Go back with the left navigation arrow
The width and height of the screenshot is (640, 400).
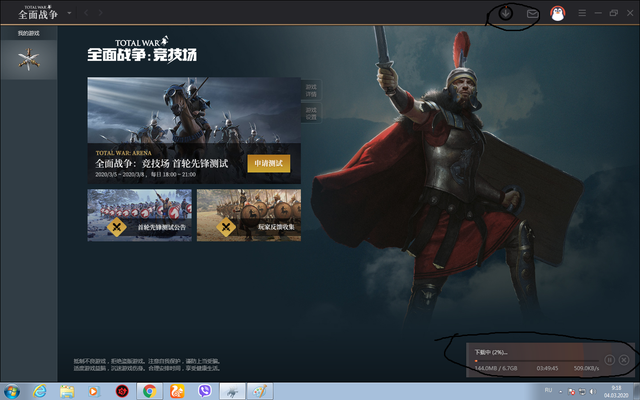[x=86, y=13]
